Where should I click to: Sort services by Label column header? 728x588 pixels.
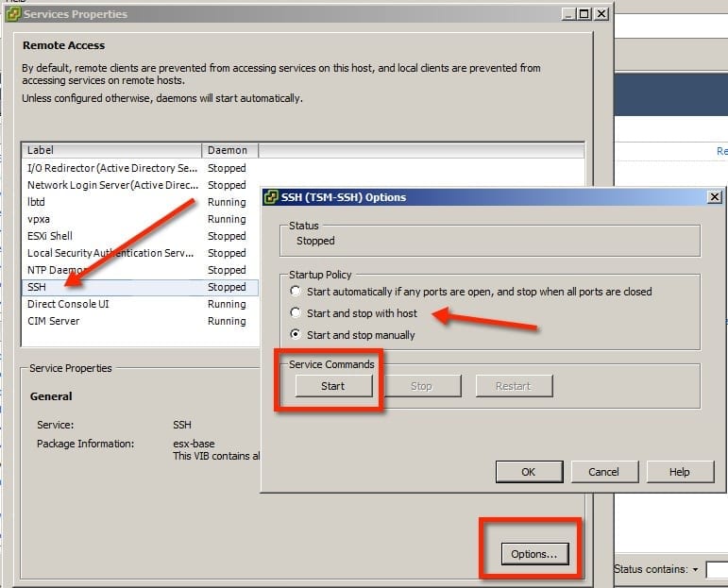coord(111,150)
